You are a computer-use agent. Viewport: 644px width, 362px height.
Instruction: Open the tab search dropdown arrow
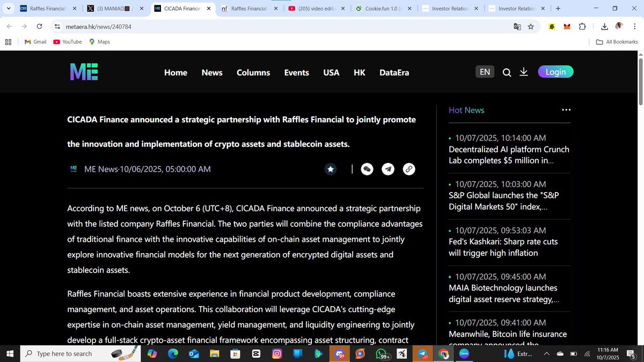(8, 9)
